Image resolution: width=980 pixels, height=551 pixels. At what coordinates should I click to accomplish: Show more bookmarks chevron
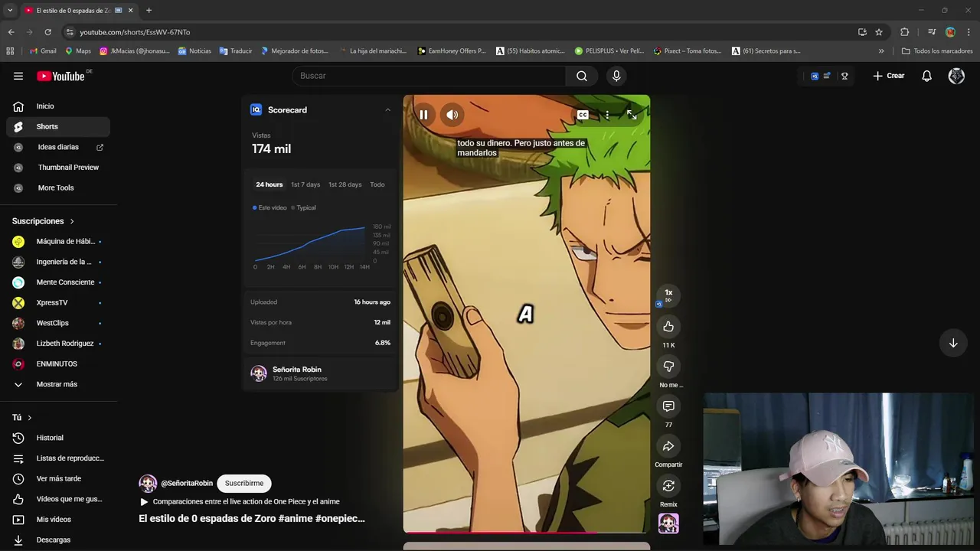(881, 51)
